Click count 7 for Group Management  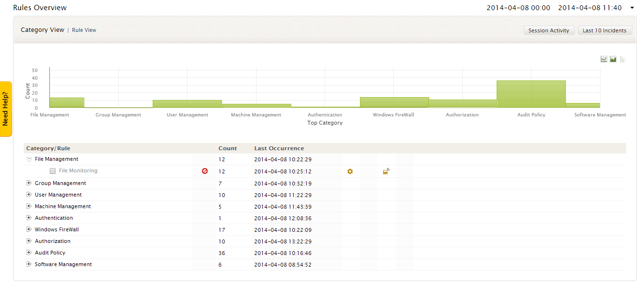click(x=220, y=184)
